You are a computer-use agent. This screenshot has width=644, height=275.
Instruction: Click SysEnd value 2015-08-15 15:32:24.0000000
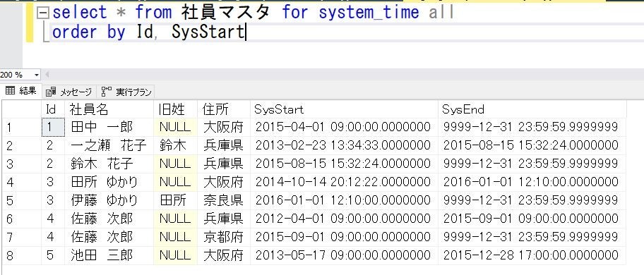(532, 145)
